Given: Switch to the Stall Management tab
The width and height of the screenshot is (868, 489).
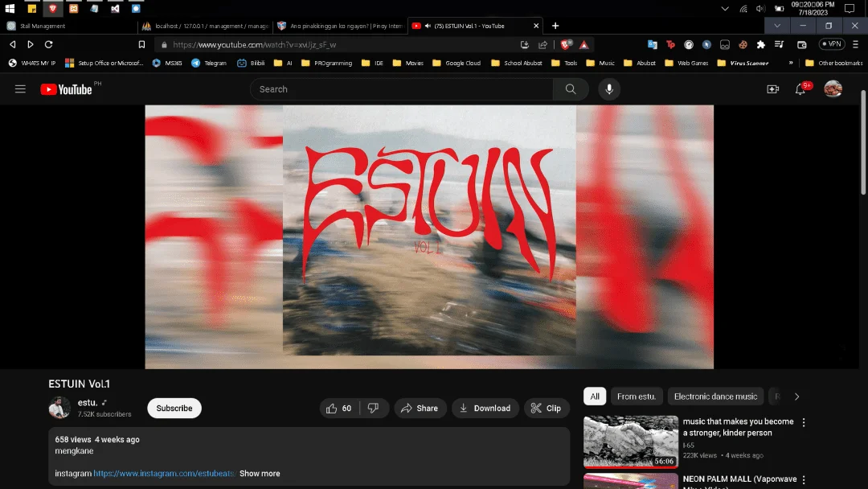Looking at the screenshot, I should 68,26.
